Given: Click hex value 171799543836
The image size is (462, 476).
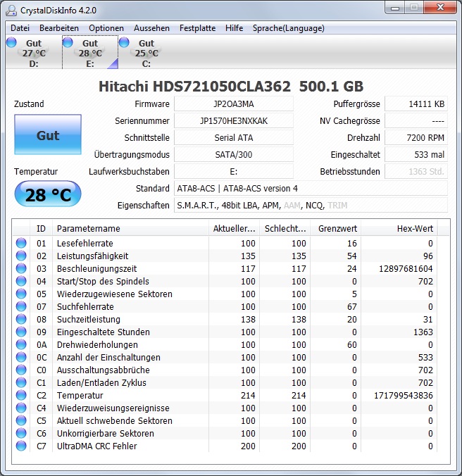Looking at the screenshot, I should pyautogui.click(x=404, y=395).
